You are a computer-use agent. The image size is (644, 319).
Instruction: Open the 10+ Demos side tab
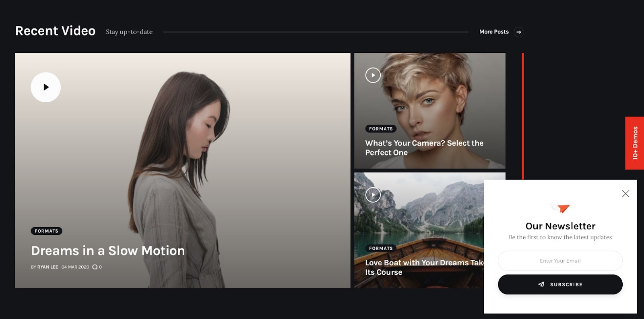click(x=635, y=143)
